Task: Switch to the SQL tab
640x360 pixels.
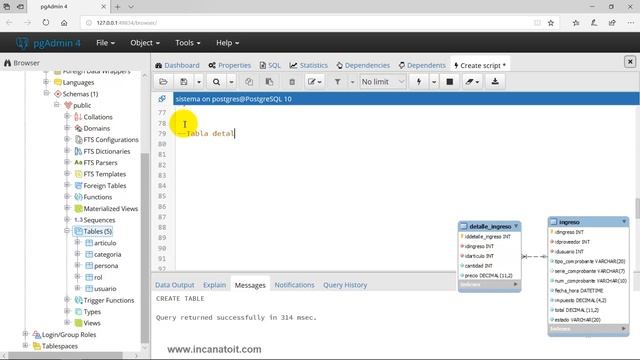Action: pyautogui.click(x=270, y=65)
